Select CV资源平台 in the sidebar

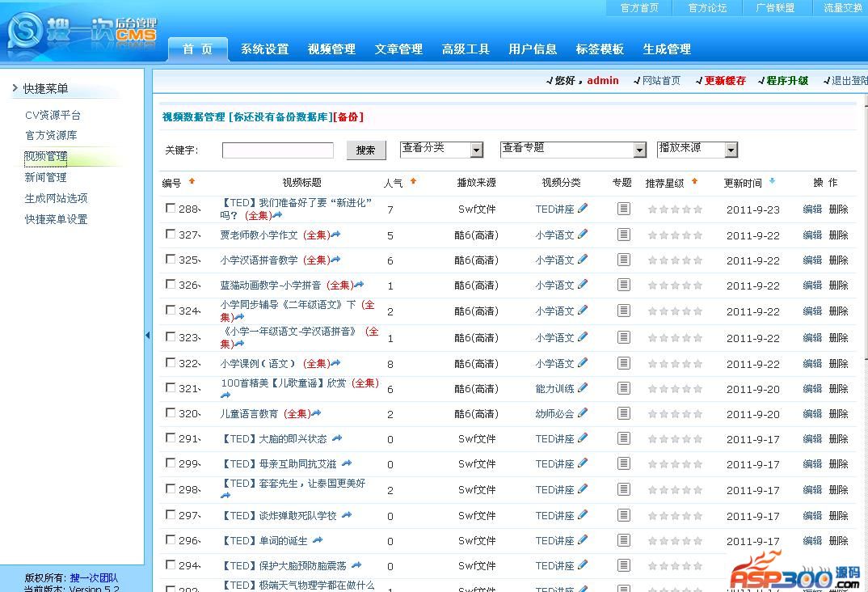(x=53, y=115)
